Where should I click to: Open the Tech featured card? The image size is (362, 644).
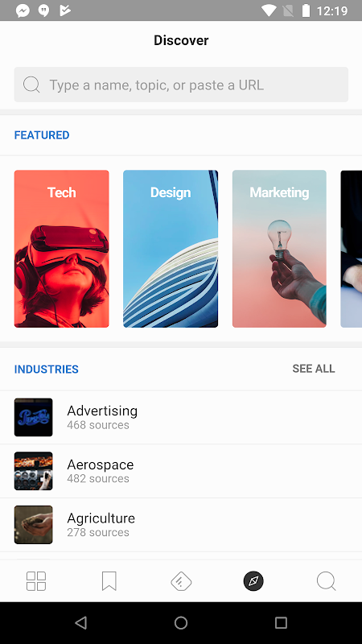(62, 249)
